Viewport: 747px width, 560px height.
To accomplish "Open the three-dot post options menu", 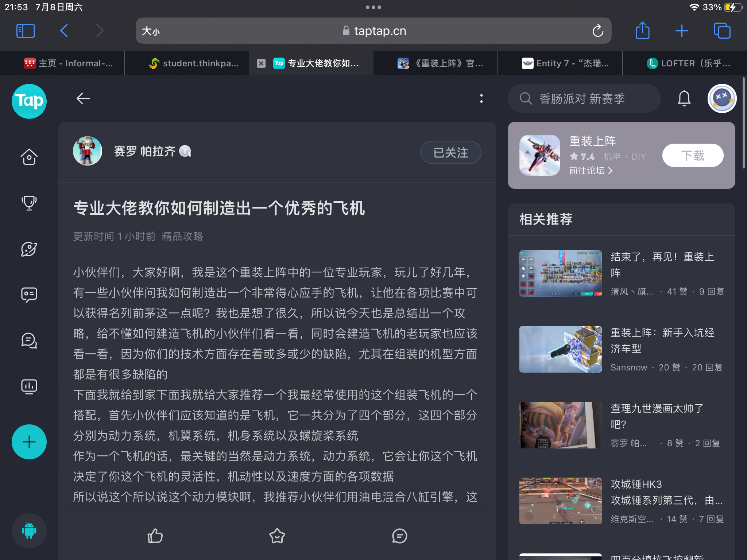I will coord(481,98).
